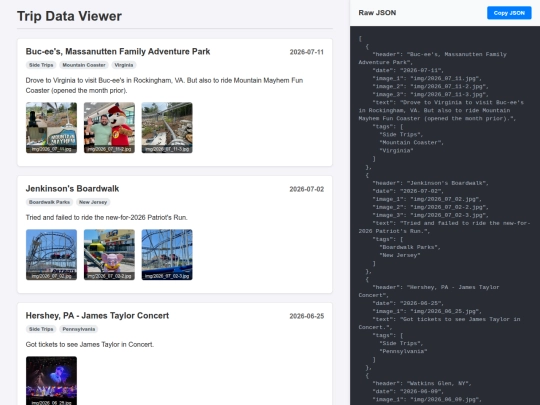Viewport: 540px width, 405px height.
Task: Select the Virginia tag
Action: pyautogui.click(x=124, y=65)
